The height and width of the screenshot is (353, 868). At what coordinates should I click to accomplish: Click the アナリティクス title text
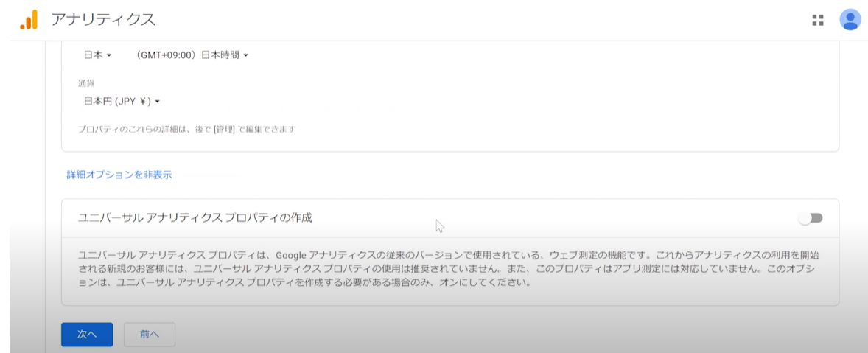(103, 20)
